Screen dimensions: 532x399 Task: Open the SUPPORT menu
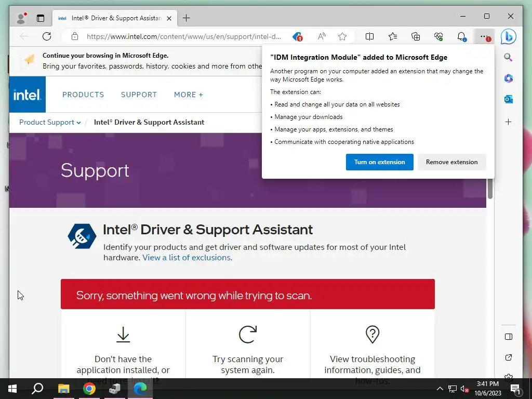139,95
